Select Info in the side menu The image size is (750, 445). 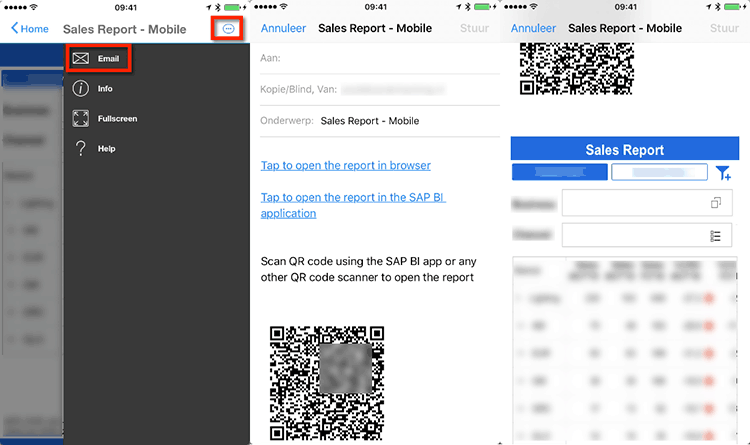coord(105,89)
